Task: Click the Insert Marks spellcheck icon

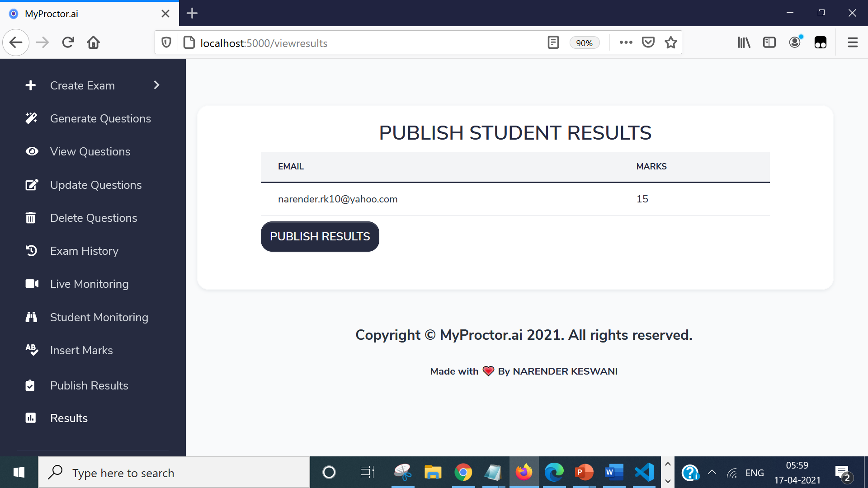Action: 32,350
